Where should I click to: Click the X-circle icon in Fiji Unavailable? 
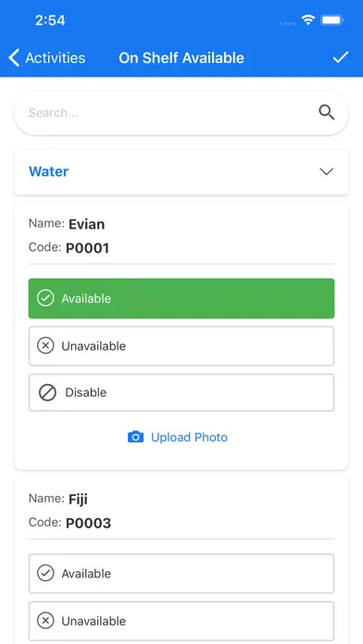click(45, 621)
